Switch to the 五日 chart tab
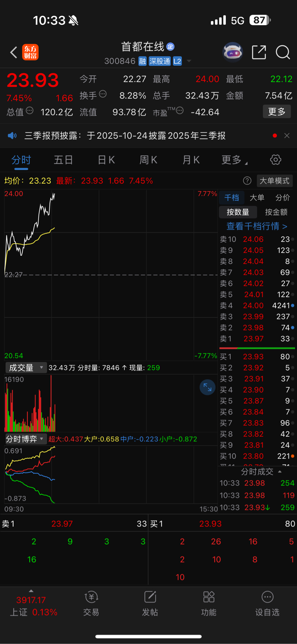This screenshot has height=644, width=297. click(63, 160)
